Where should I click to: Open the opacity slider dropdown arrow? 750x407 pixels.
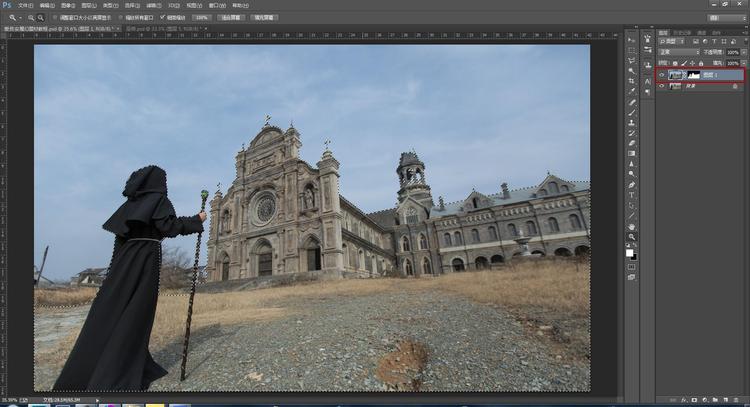coord(743,52)
